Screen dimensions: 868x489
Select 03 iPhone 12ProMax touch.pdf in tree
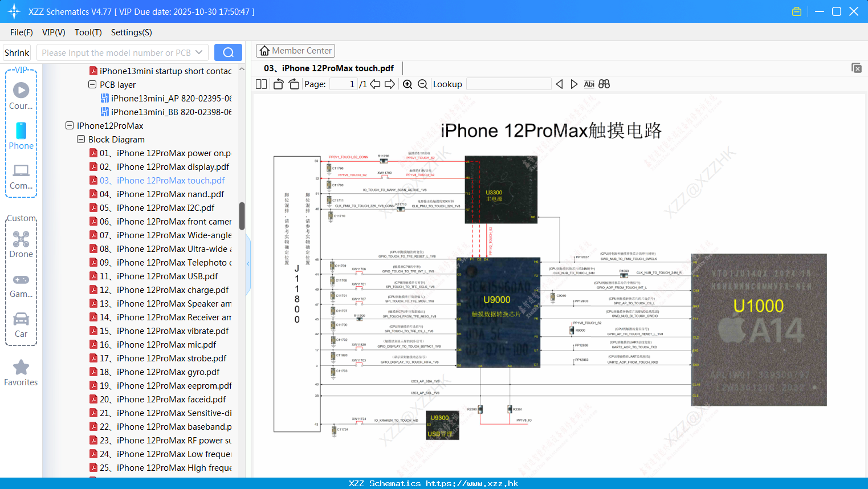tap(157, 180)
